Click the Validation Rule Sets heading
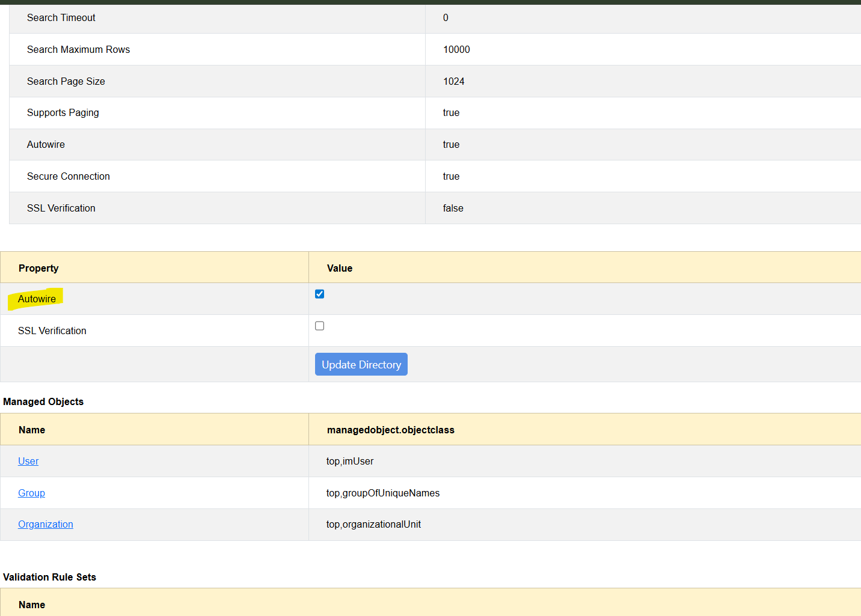Viewport: 861px width, 616px height. pos(49,577)
